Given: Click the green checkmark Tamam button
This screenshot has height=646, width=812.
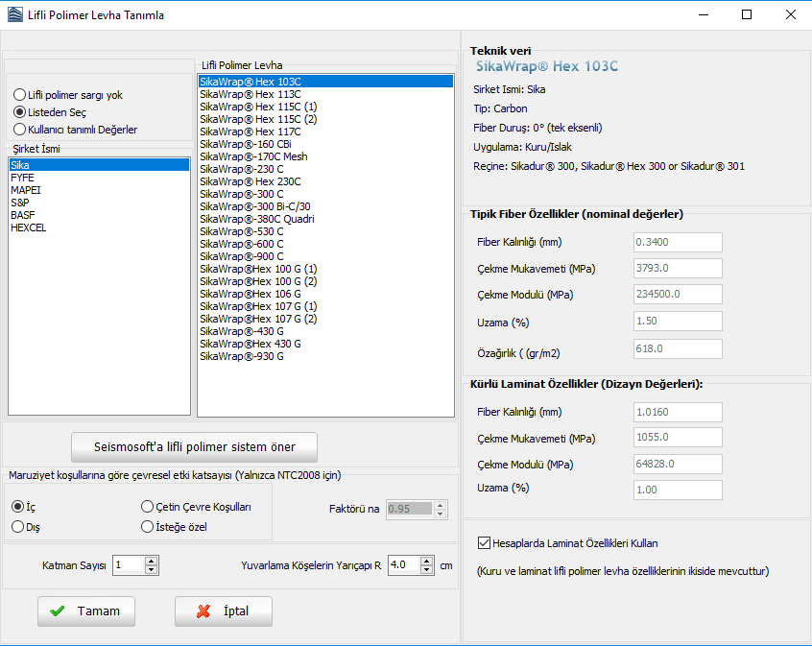Looking at the screenshot, I should 86,611.
